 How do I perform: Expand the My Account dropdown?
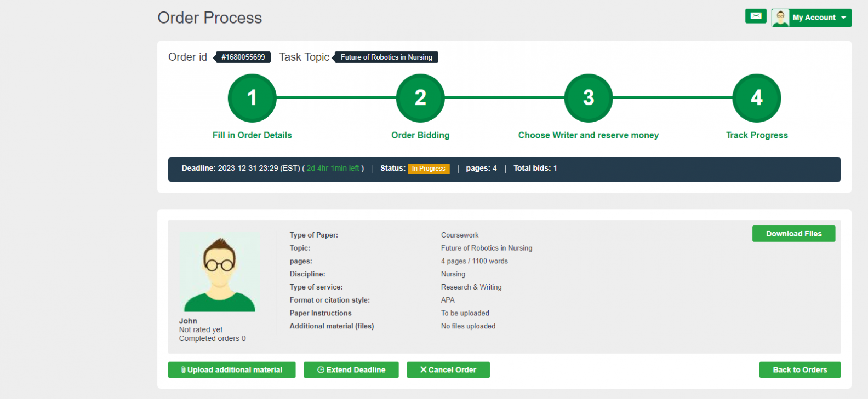[814, 18]
